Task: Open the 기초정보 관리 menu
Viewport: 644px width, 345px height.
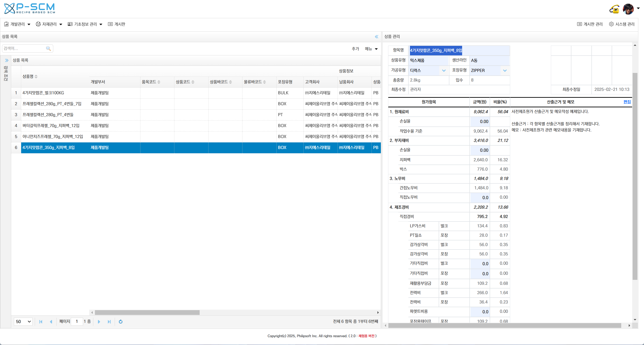Action: pos(85,24)
